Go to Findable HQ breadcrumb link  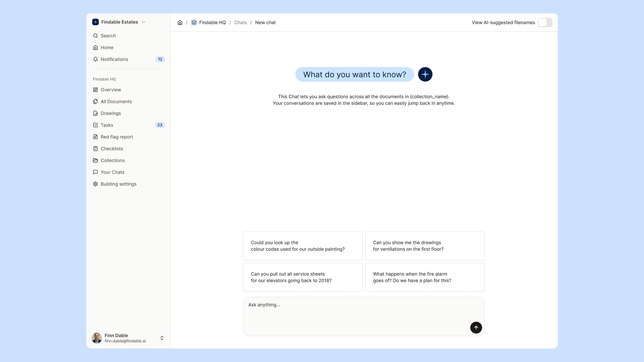pyautogui.click(x=212, y=22)
